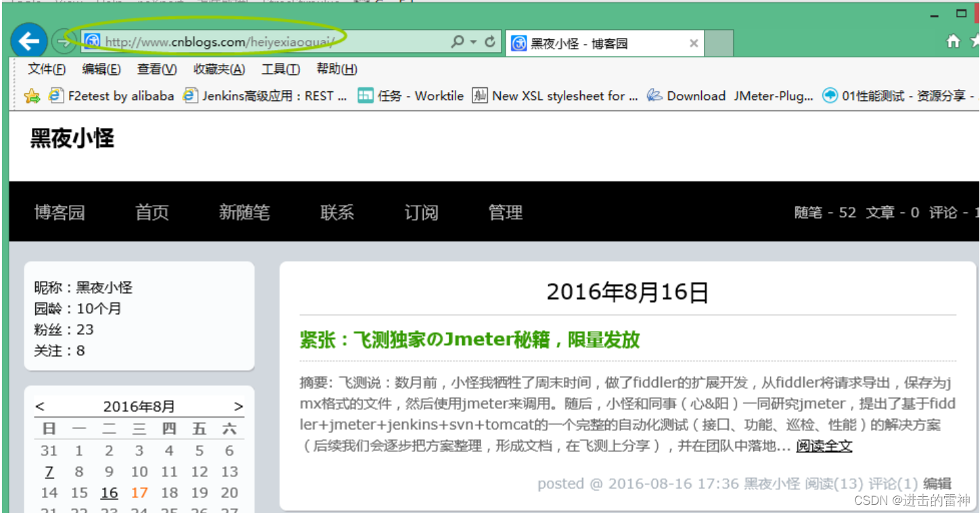Click 阅读全文 link
Screen dimensions: 980x513
click(824, 446)
